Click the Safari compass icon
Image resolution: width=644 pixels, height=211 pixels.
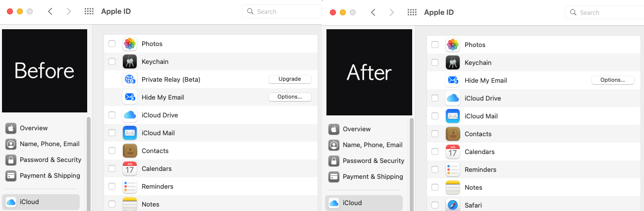click(453, 205)
